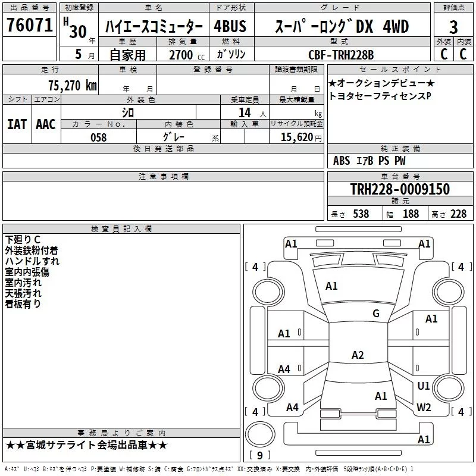
Task: Click air conditioner code AAC
Action: click(x=46, y=124)
